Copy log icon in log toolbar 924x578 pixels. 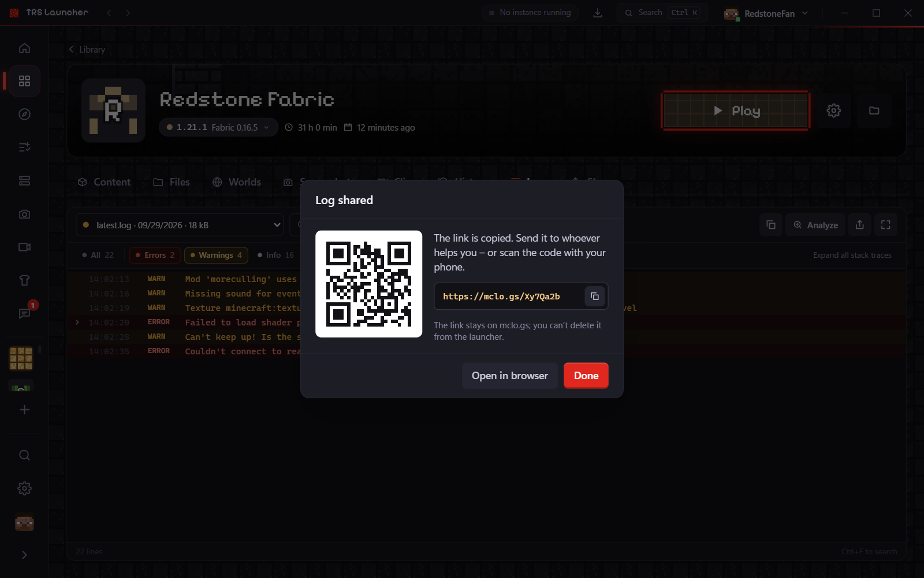pos(771,225)
